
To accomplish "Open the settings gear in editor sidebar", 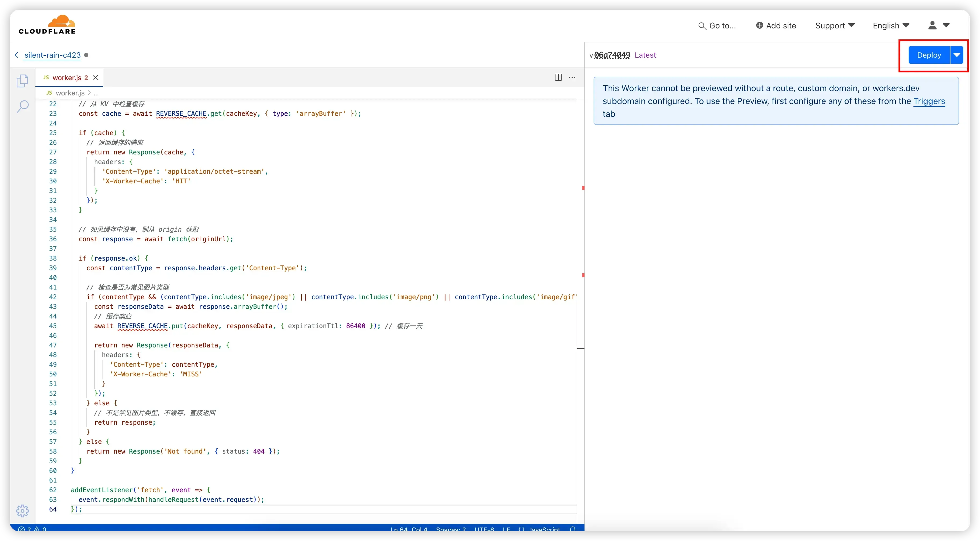I will point(23,511).
